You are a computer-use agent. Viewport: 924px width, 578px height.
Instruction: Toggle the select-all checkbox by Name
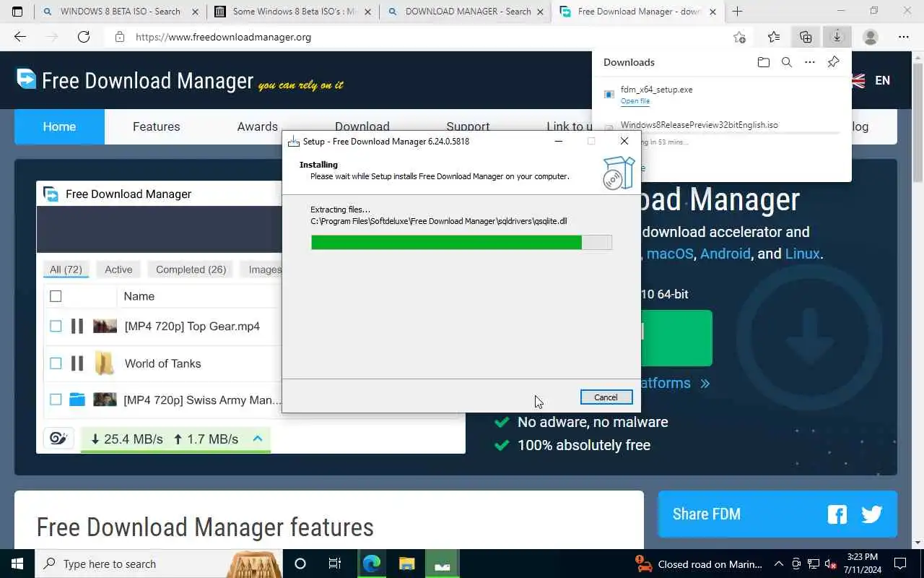56,296
